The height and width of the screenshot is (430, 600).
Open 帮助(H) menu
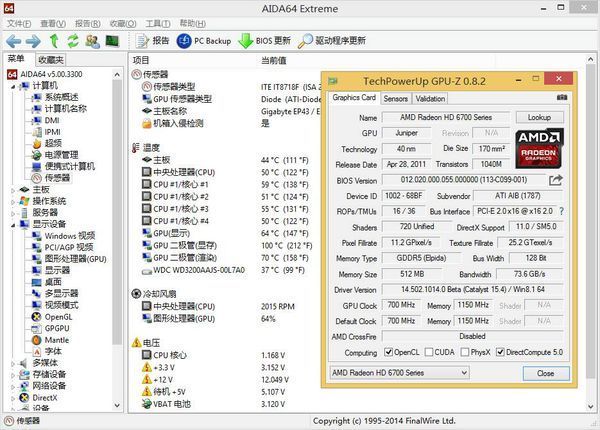(192, 24)
